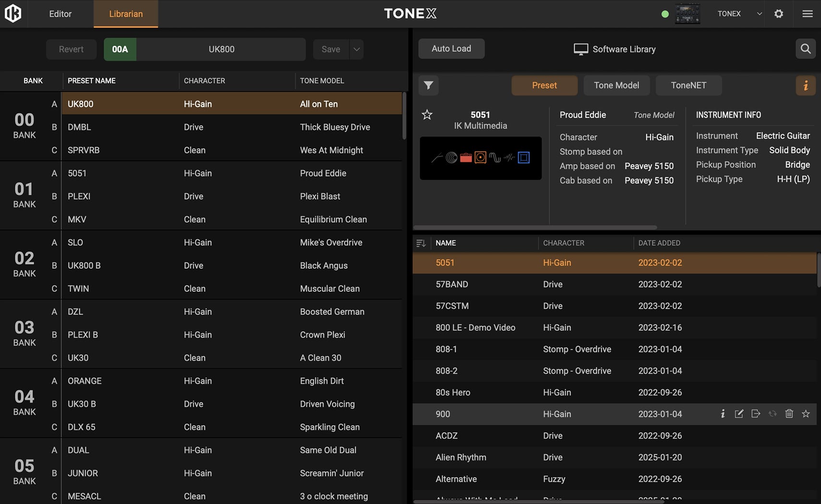Favorite the 5051 preset with header star
This screenshot has height=504, width=821.
pyautogui.click(x=427, y=115)
